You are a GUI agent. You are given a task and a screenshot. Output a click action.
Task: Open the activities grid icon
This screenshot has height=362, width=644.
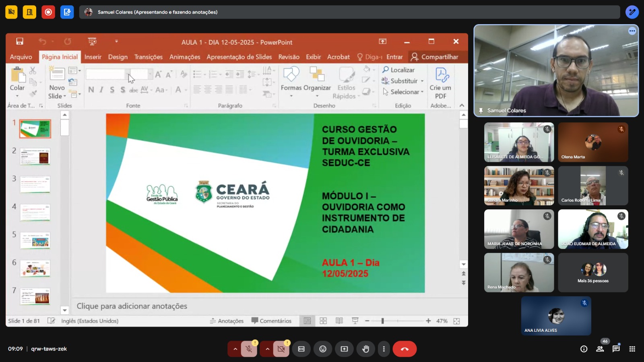[x=632, y=349]
